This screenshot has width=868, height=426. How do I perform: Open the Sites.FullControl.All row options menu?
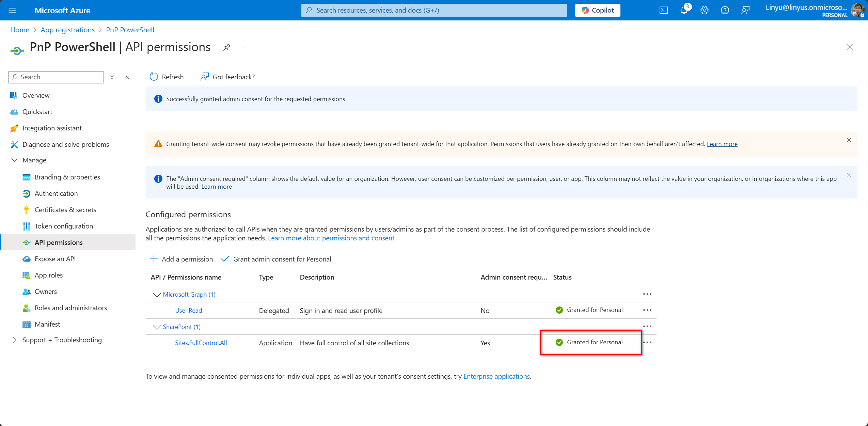pos(647,343)
